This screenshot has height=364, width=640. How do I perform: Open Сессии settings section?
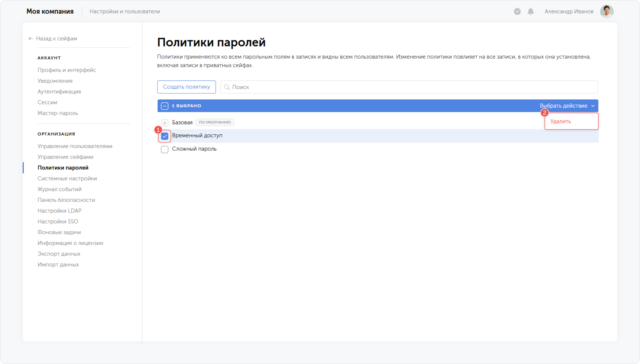(47, 102)
